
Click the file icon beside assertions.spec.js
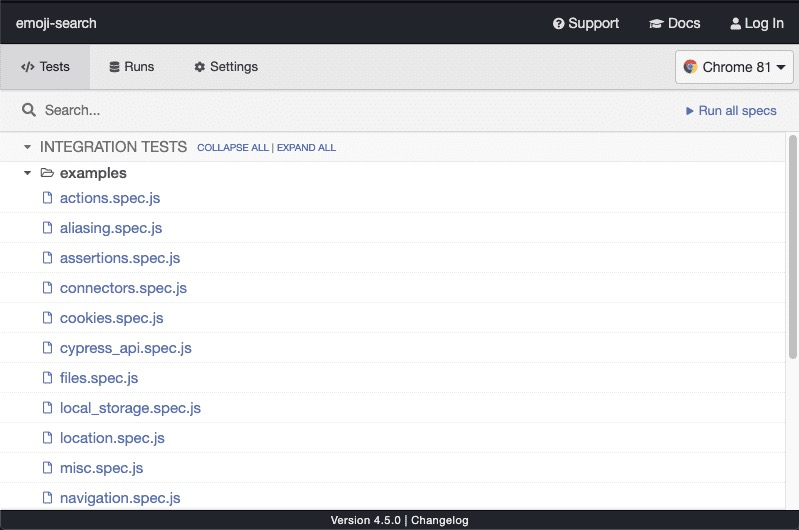pyautogui.click(x=47, y=258)
